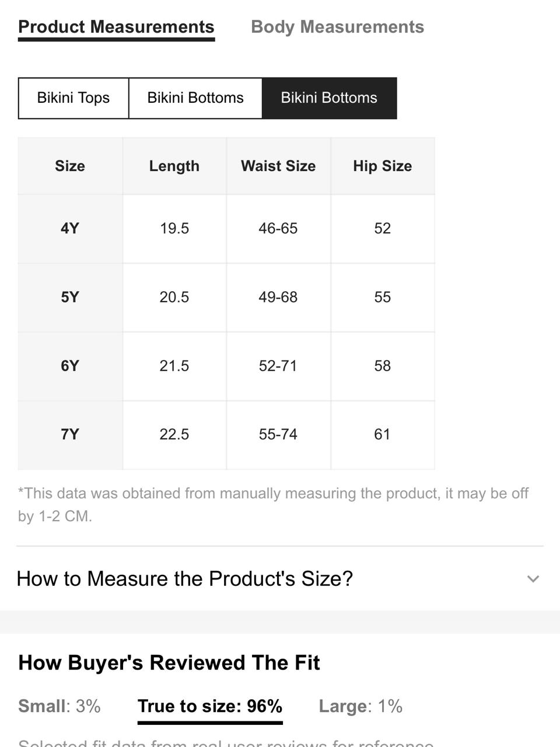Click the 55-74 waist size cell

click(x=278, y=435)
